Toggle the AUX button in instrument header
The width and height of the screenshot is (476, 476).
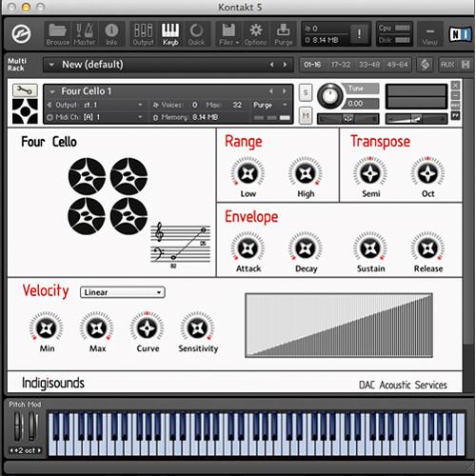(455, 106)
